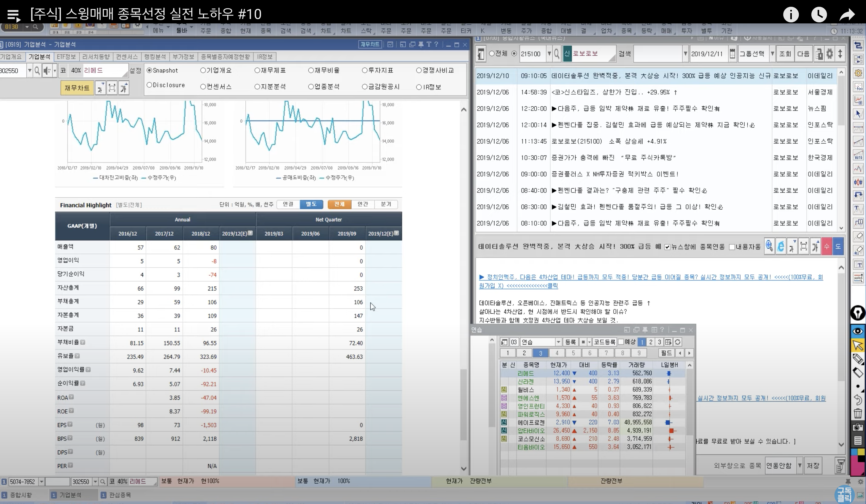Screen dimensions: 866x504
Task: Open the 연동안함 dropdown at bottom right
Action: point(800,466)
